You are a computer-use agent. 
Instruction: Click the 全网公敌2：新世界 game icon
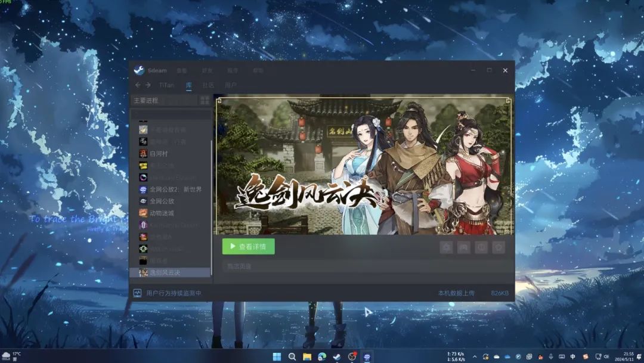point(143,190)
